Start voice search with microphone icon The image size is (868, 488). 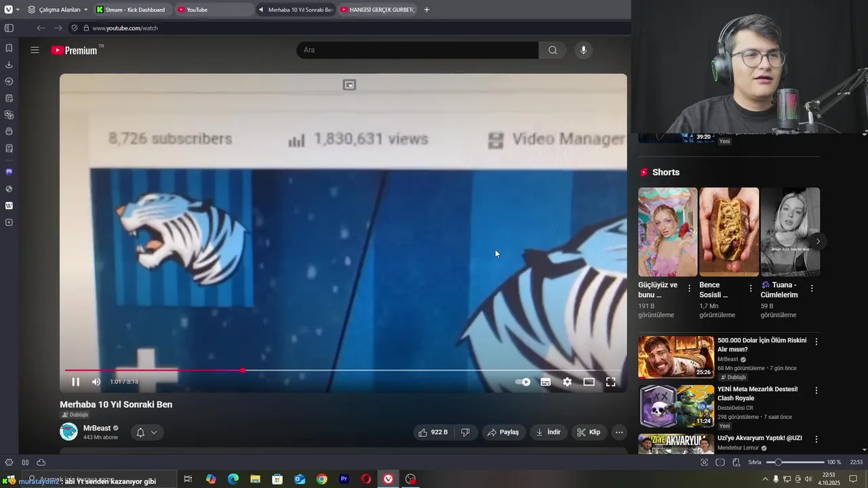click(x=583, y=50)
